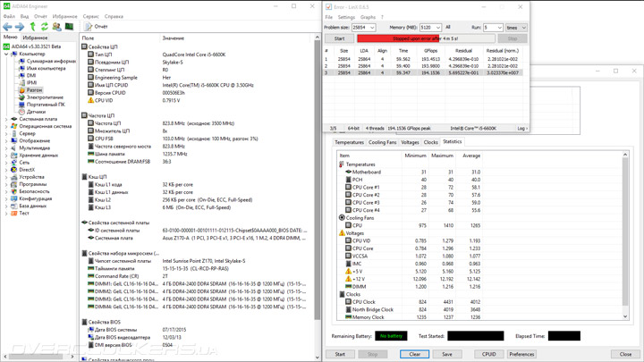Click Save in the stability test window

tap(447, 354)
